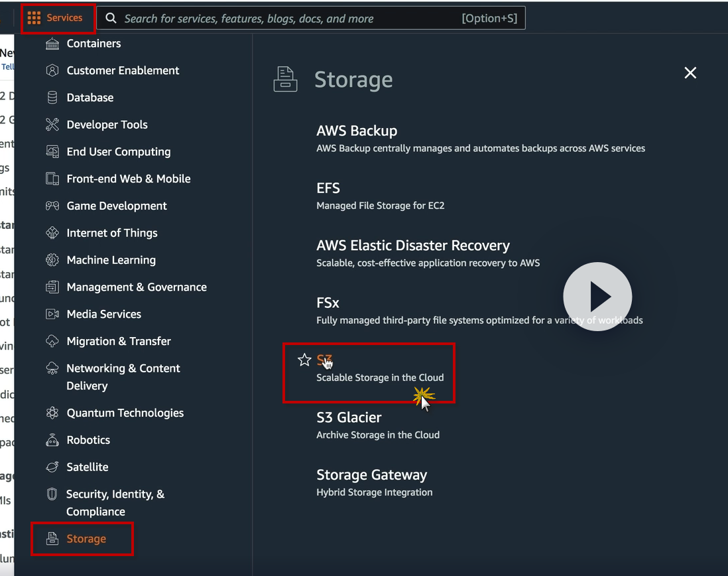Click the Internet of Things icon

52,233
